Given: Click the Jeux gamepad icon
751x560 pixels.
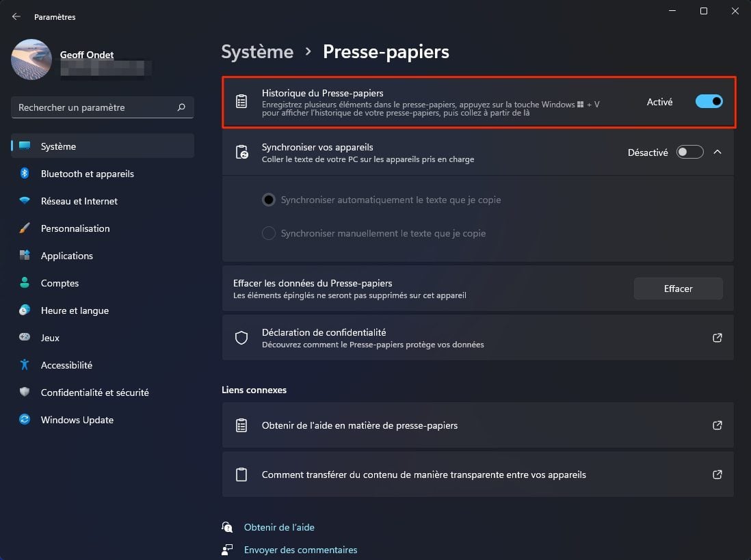Looking at the screenshot, I should pyautogui.click(x=25, y=337).
